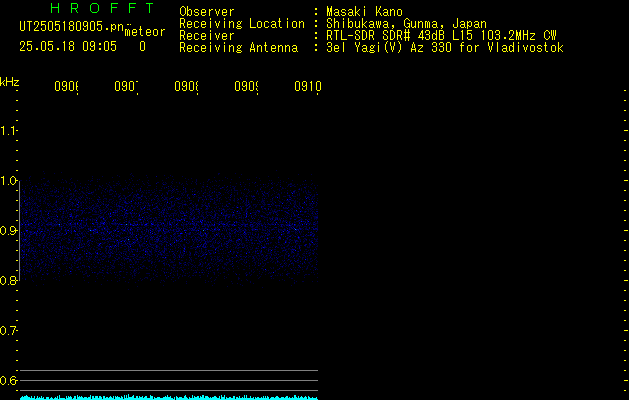Click the 0906 time marker
Image resolution: width=629 pixels, height=400 pixels.
click(66, 86)
